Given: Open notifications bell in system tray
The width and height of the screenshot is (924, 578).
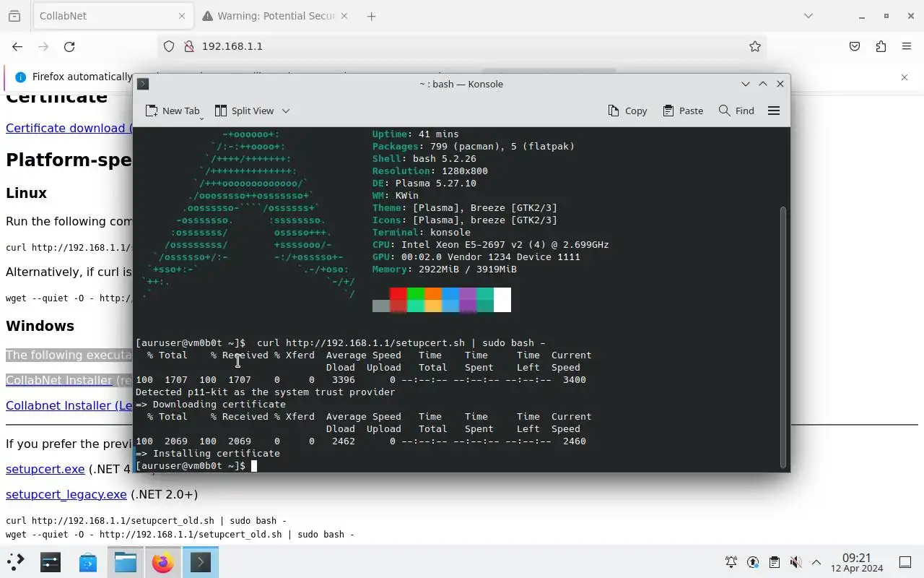Looking at the screenshot, I should (731, 562).
